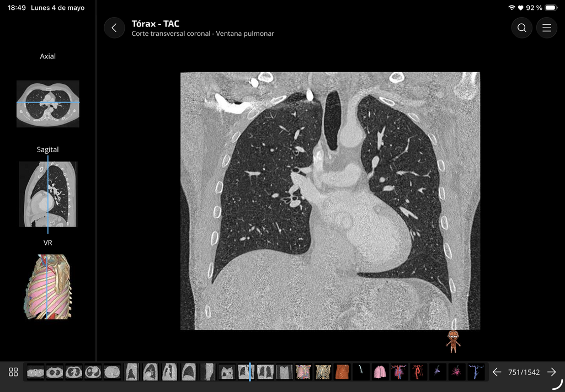Click the pink lungs 3D thumbnail

[x=380, y=372]
